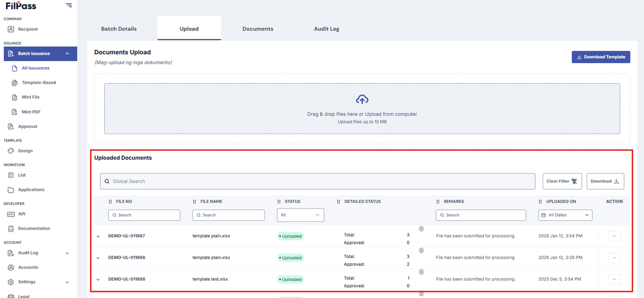Expand row DEMO-UL-011888 details

click(98, 279)
